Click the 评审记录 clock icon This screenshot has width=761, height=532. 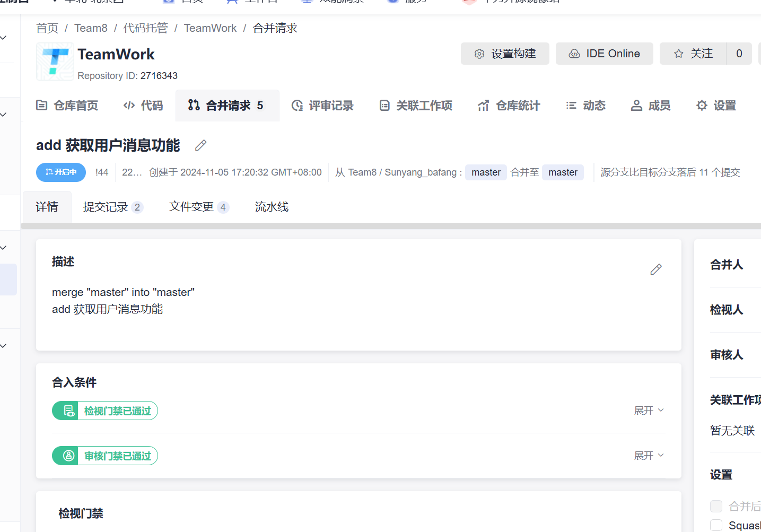point(298,106)
